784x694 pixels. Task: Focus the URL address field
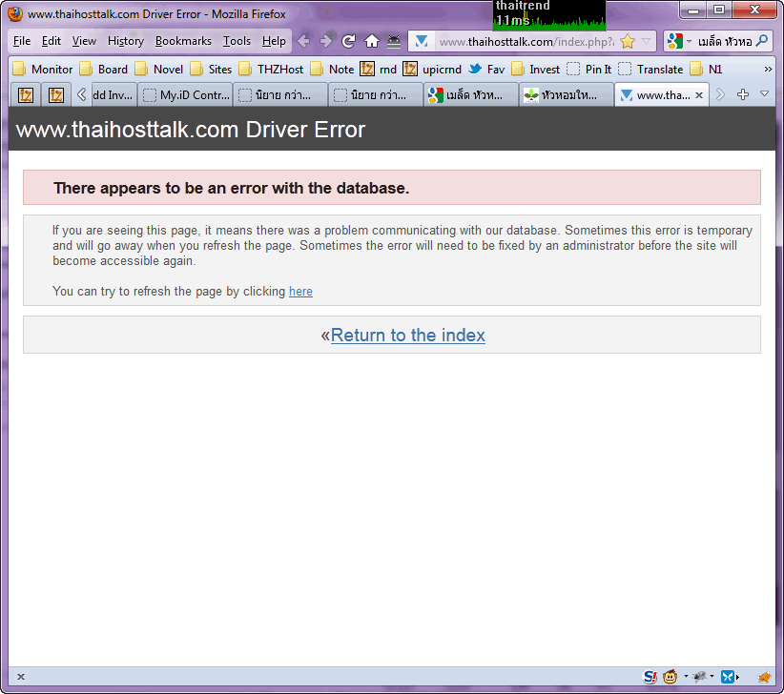(x=526, y=42)
